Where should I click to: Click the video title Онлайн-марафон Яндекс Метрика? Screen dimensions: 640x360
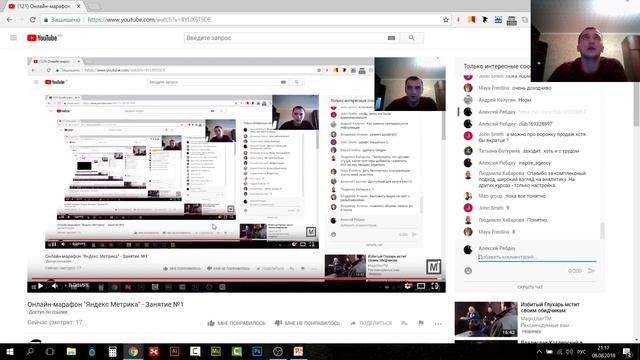tap(105, 304)
